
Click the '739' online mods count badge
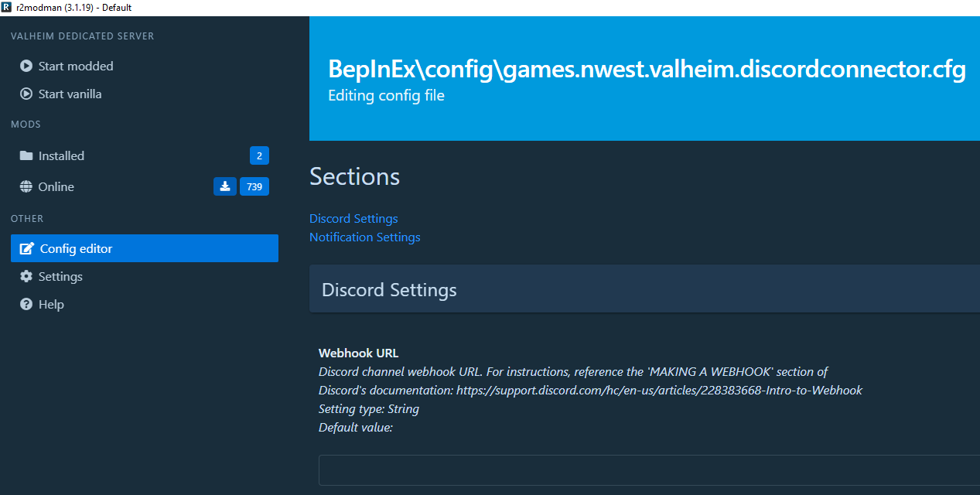point(254,186)
